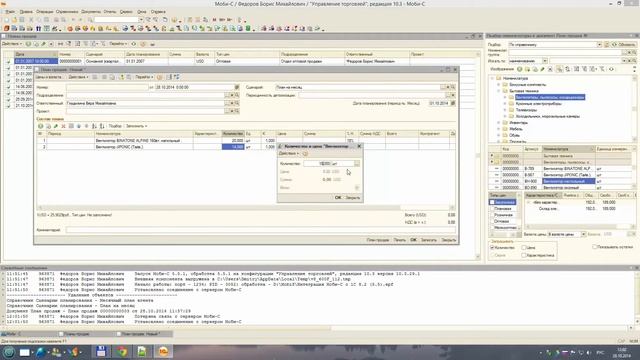Toggle the Закупочная price type checkbox

(x=492, y=202)
